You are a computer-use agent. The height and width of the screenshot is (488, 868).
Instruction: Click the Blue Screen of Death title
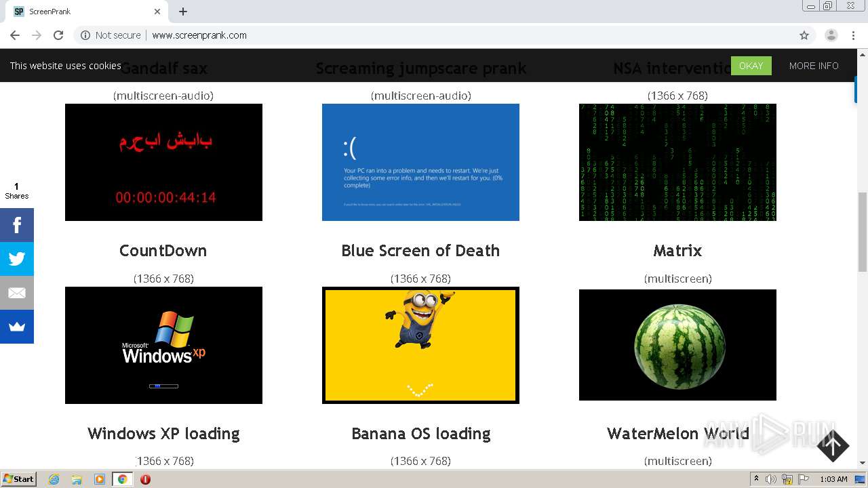point(420,251)
